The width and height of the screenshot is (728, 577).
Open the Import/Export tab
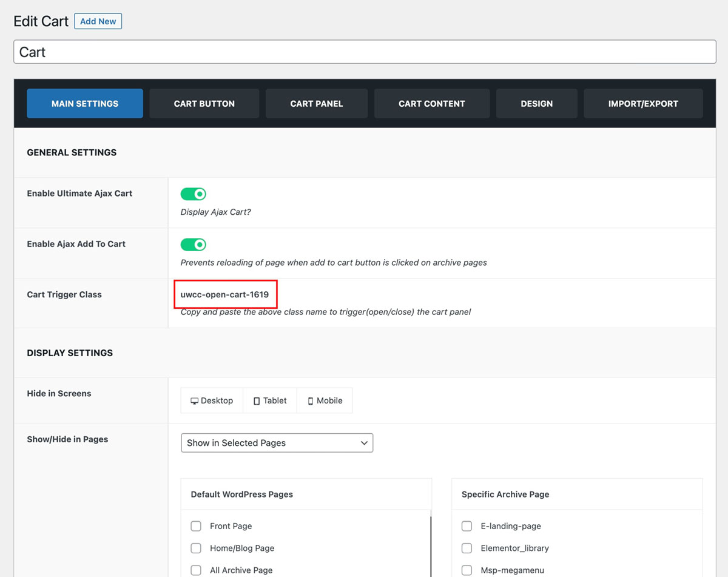pos(643,104)
